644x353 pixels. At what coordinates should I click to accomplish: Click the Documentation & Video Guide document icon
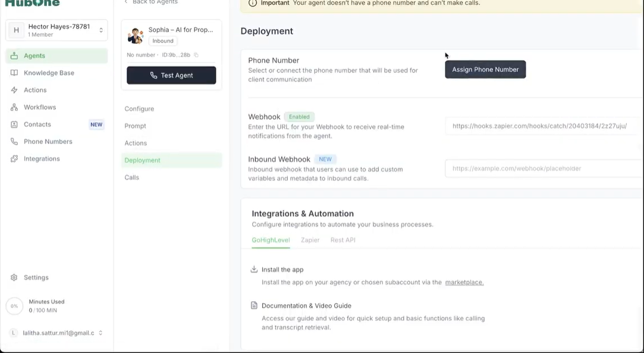254,305
